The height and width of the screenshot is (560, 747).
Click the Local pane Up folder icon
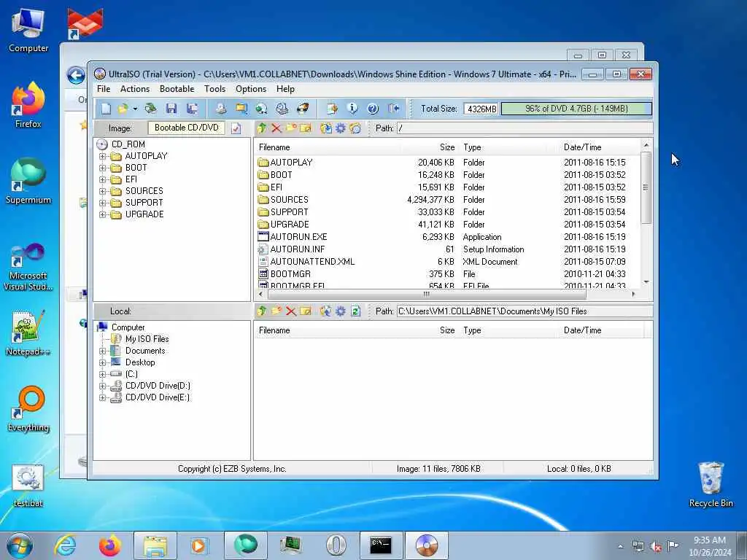pos(262,311)
